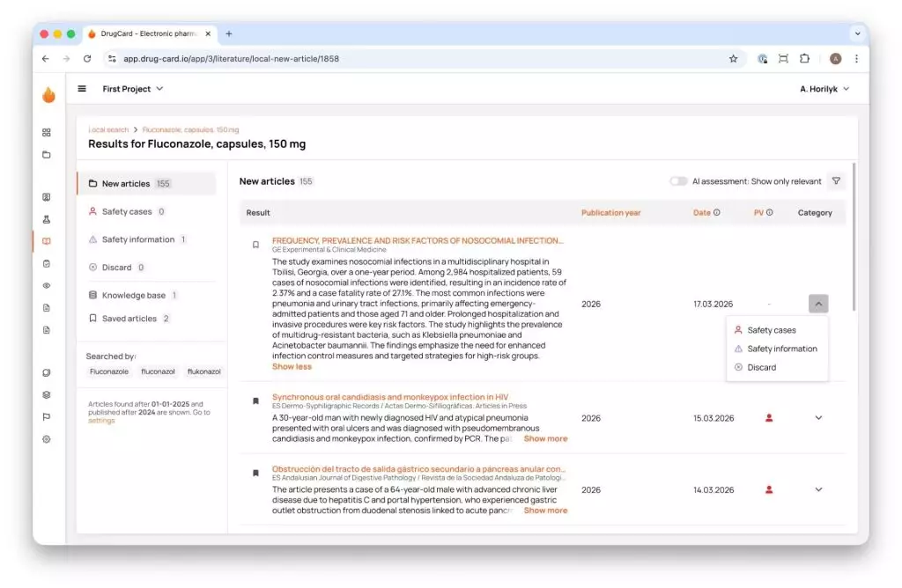Click the PV column info icon

tap(770, 213)
